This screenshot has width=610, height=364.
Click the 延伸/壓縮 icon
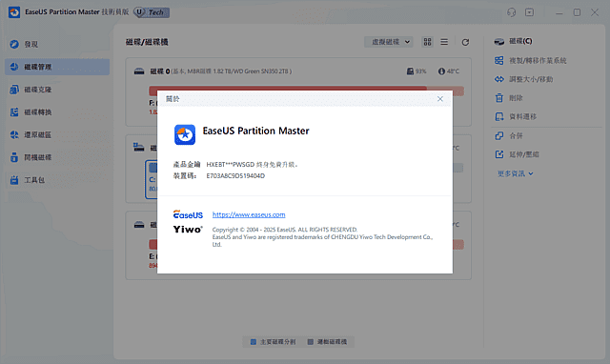499,154
